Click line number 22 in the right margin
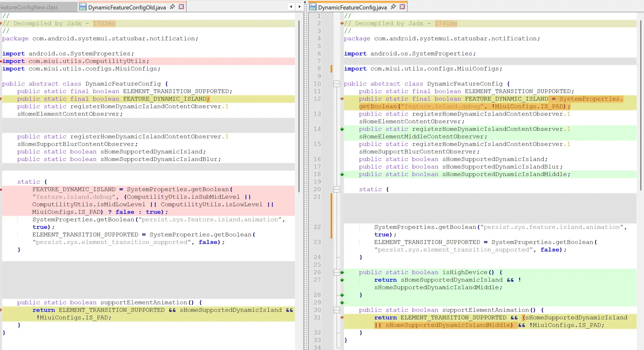Image resolution: width=644 pixels, height=350 pixels. tap(317, 227)
